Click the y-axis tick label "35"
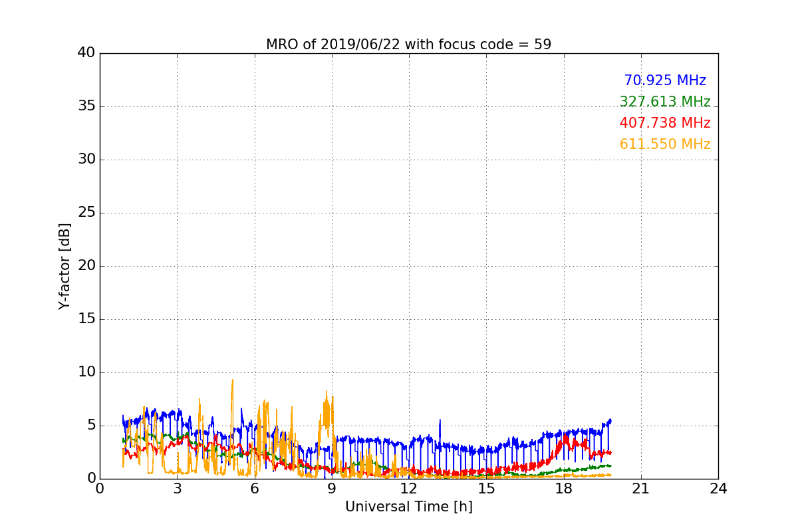The image size is (798, 532). tap(86, 106)
